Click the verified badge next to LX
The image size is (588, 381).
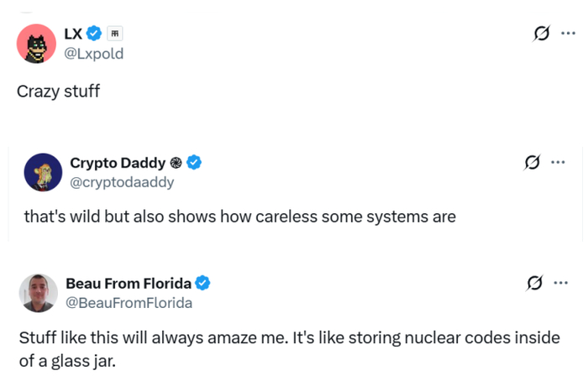(94, 34)
